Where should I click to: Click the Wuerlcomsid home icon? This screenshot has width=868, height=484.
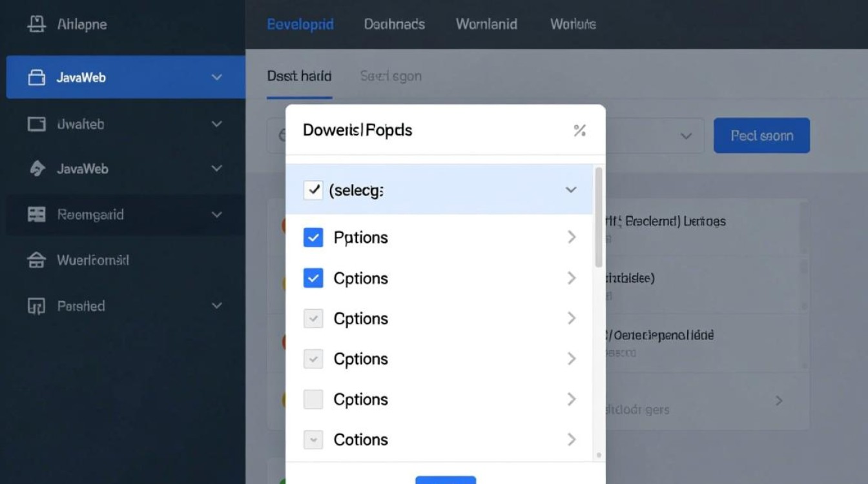(x=37, y=261)
